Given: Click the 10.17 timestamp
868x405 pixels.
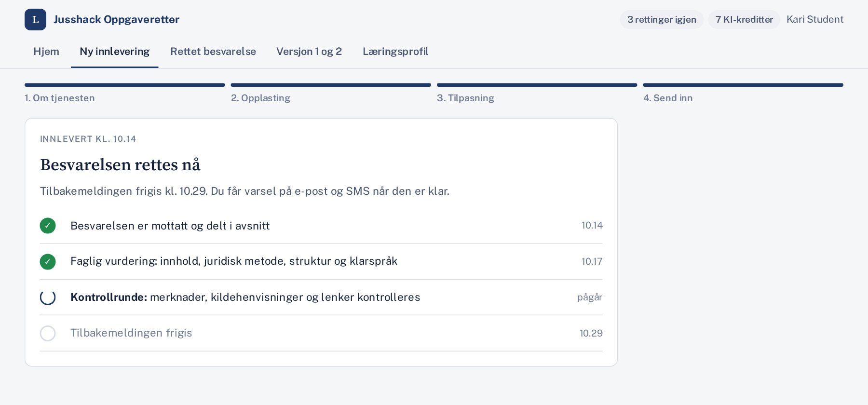Looking at the screenshot, I should click(x=592, y=261).
